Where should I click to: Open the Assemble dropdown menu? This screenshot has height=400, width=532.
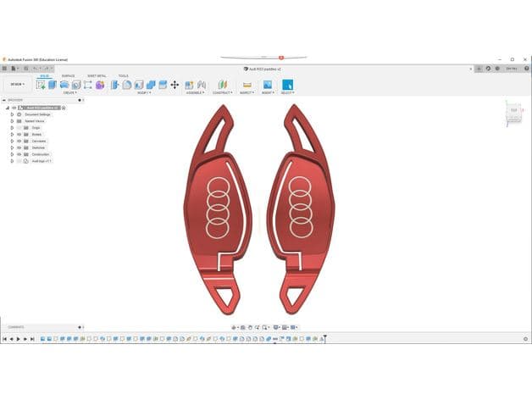point(195,92)
